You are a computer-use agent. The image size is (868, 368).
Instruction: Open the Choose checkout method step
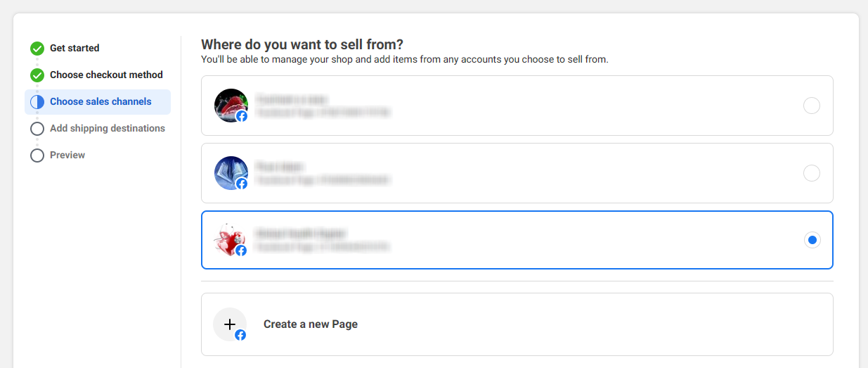coord(106,75)
